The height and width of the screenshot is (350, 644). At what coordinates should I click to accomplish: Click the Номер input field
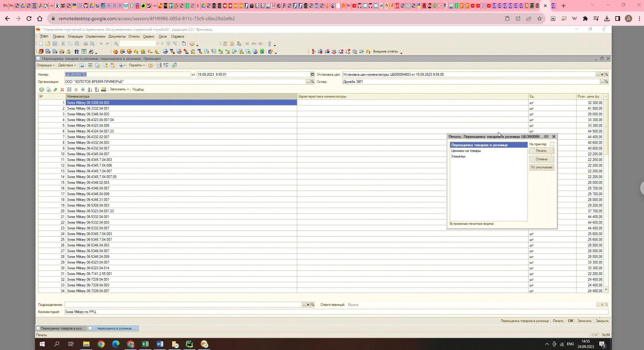coord(128,74)
